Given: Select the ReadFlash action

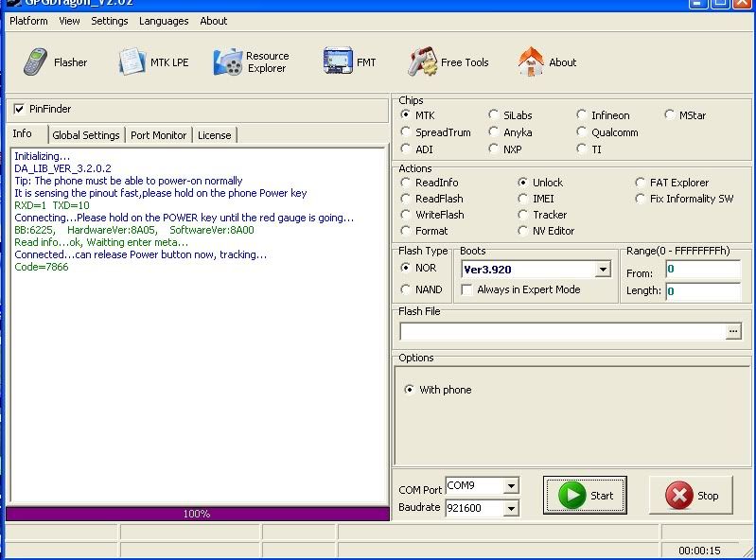Looking at the screenshot, I should tap(406, 198).
